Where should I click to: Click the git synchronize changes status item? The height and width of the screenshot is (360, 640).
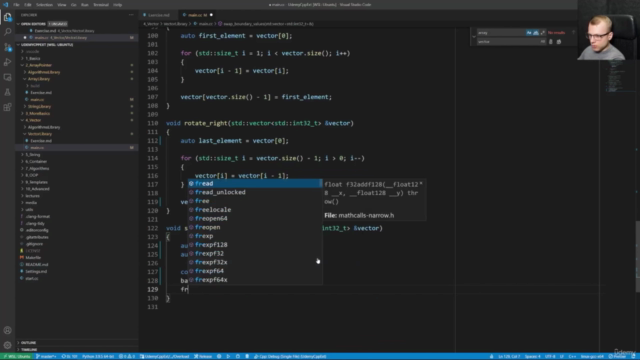pyautogui.click(x=69, y=356)
